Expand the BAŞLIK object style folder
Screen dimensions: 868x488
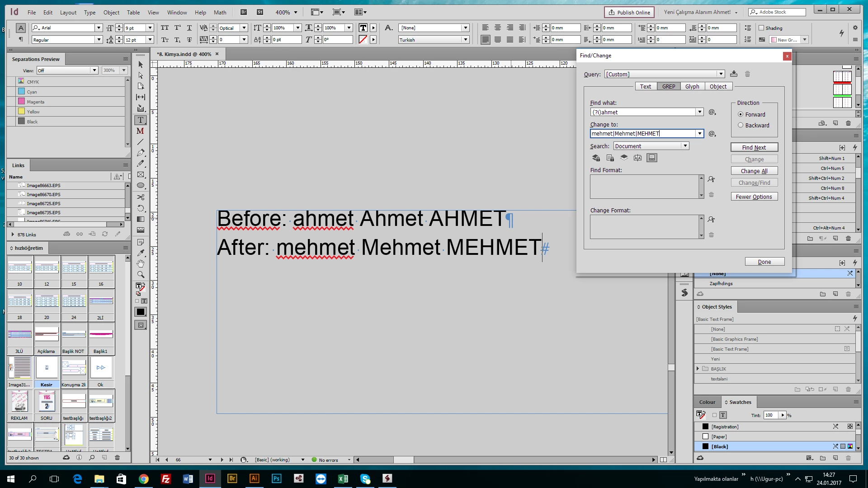[x=698, y=369]
